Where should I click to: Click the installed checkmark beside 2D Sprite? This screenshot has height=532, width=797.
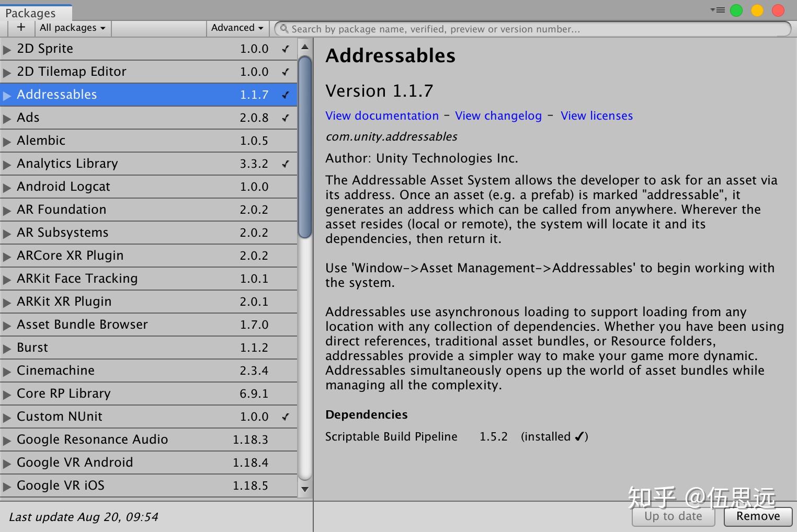(285, 49)
